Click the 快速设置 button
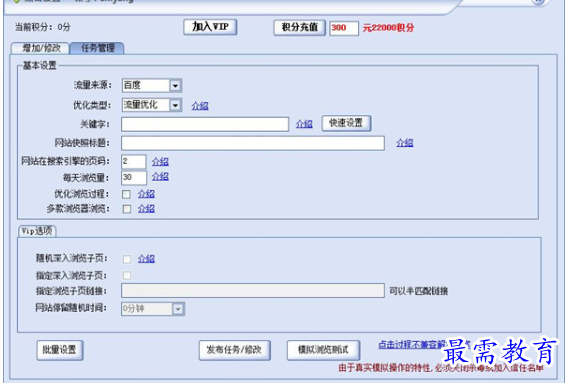Viewport: 565px width, 383px height. [x=346, y=123]
